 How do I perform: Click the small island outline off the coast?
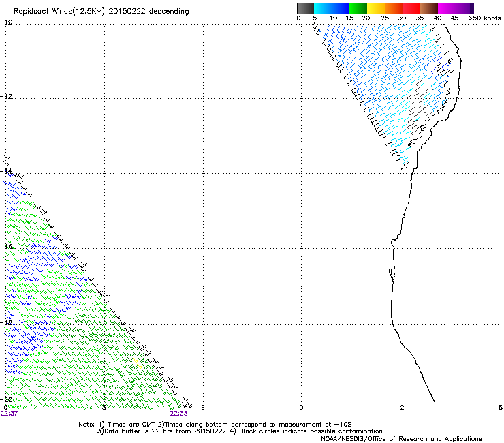click(392, 275)
